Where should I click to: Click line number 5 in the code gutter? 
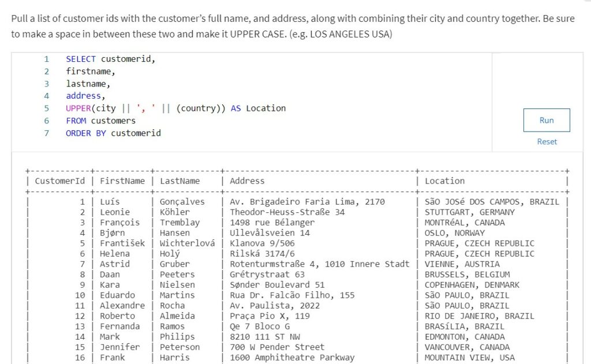(x=47, y=108)
